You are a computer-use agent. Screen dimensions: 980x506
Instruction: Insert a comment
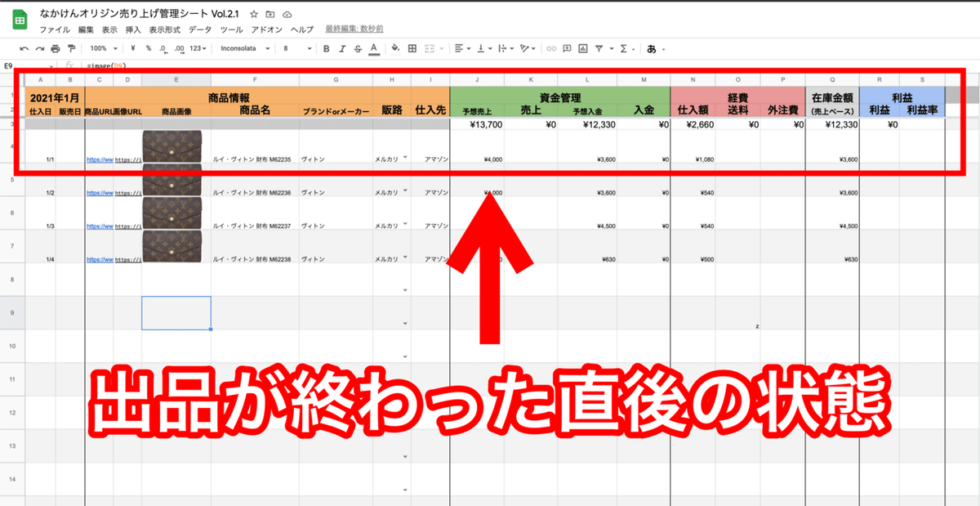[567, 49]
